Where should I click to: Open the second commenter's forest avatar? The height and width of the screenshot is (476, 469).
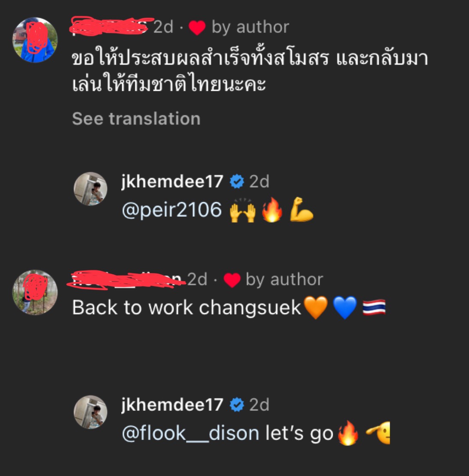35,292
